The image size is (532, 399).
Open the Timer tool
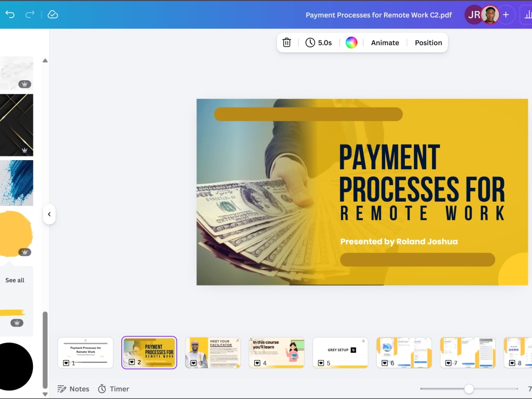point(114,389)
